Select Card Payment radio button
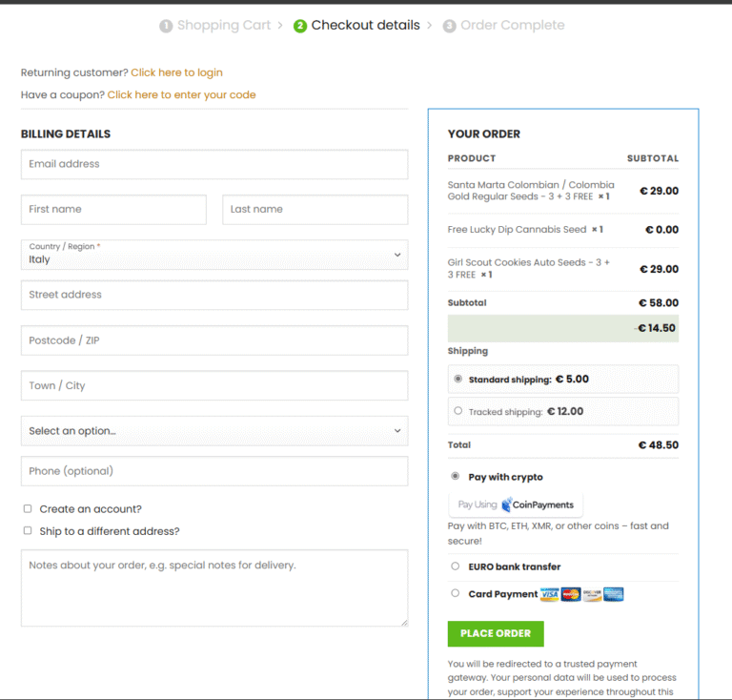 coord(456,593)
